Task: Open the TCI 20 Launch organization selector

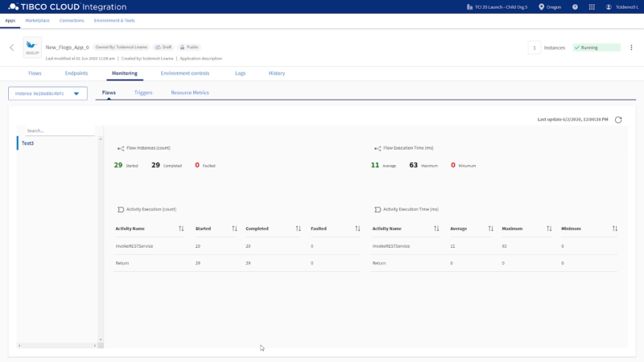Action: click(497, 6)
